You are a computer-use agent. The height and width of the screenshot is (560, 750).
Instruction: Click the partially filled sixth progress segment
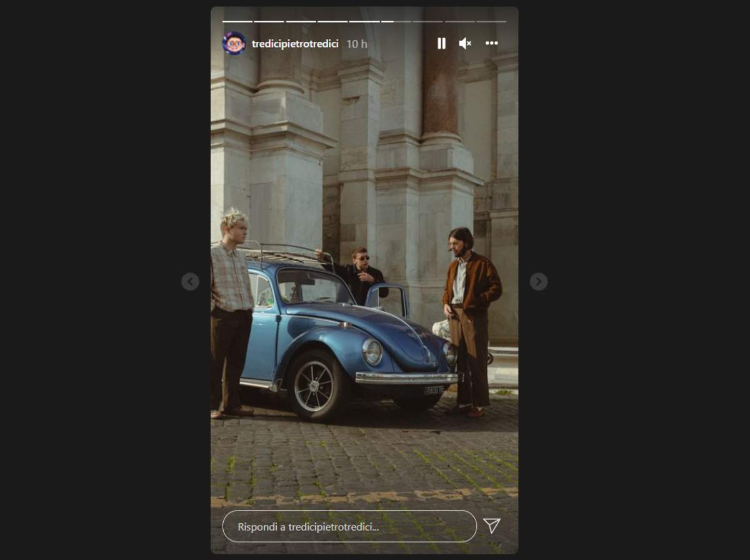(x=396, y=21)
